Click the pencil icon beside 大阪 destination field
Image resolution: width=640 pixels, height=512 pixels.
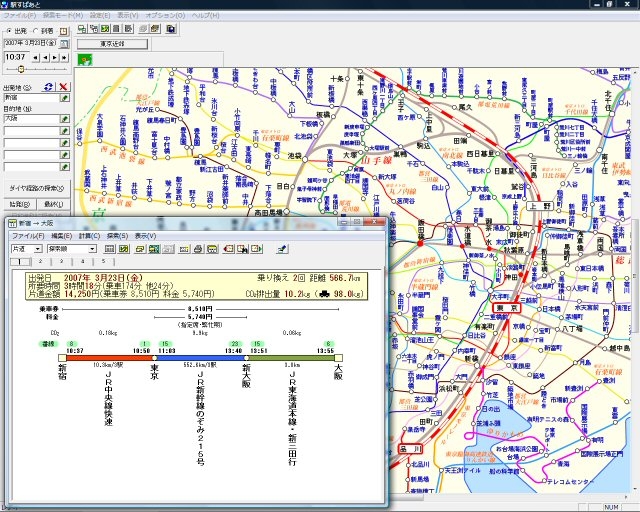click(64, 119)
